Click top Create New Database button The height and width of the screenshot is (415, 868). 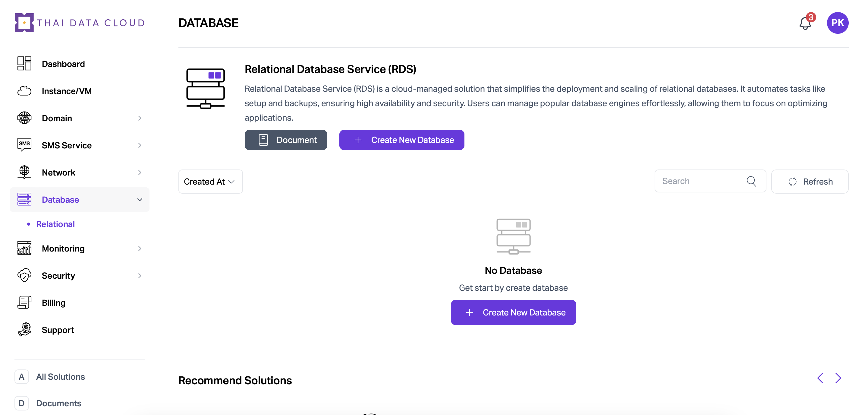coord(402,140)
